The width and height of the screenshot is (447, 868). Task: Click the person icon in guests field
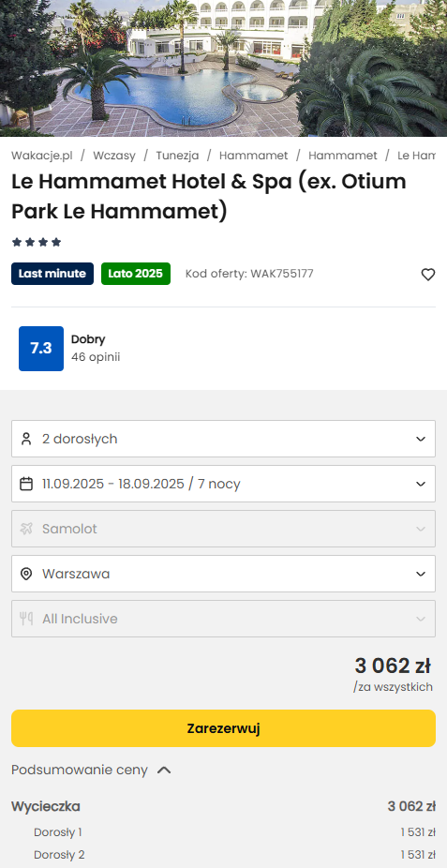coord(26,439)
